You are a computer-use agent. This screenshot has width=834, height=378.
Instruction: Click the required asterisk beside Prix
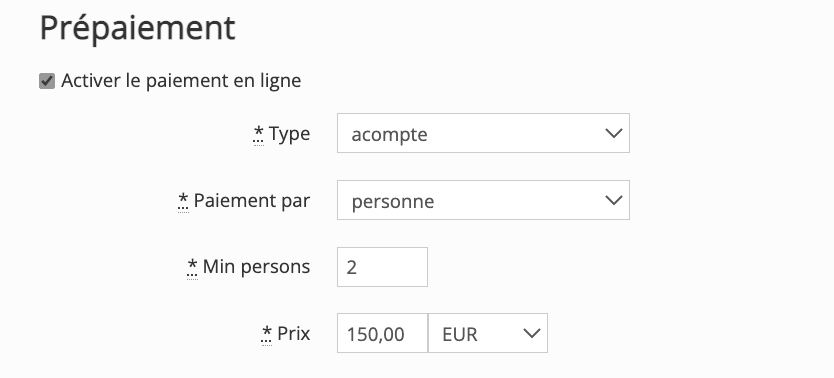click(267, 333)
